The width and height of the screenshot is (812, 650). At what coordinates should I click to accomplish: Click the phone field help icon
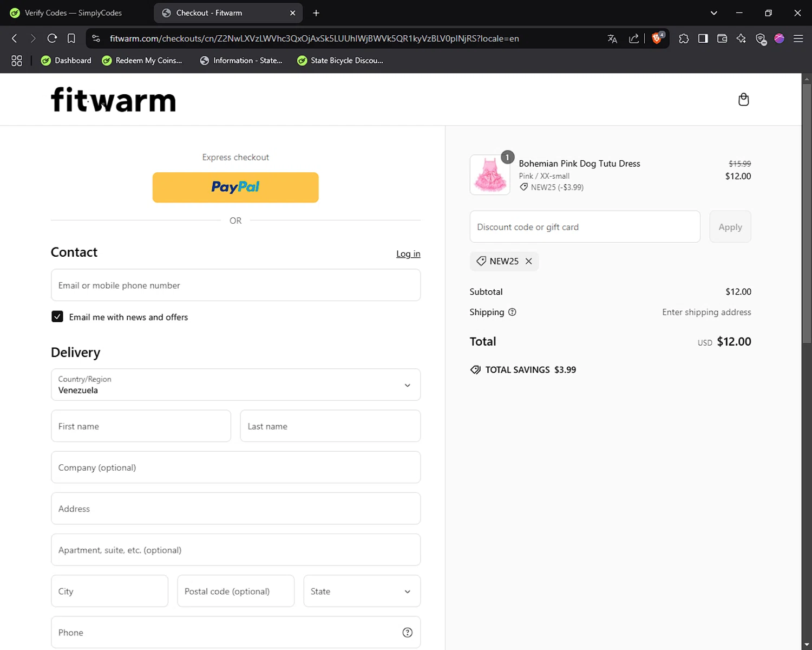pyautogui.click(x=407, y=632)
